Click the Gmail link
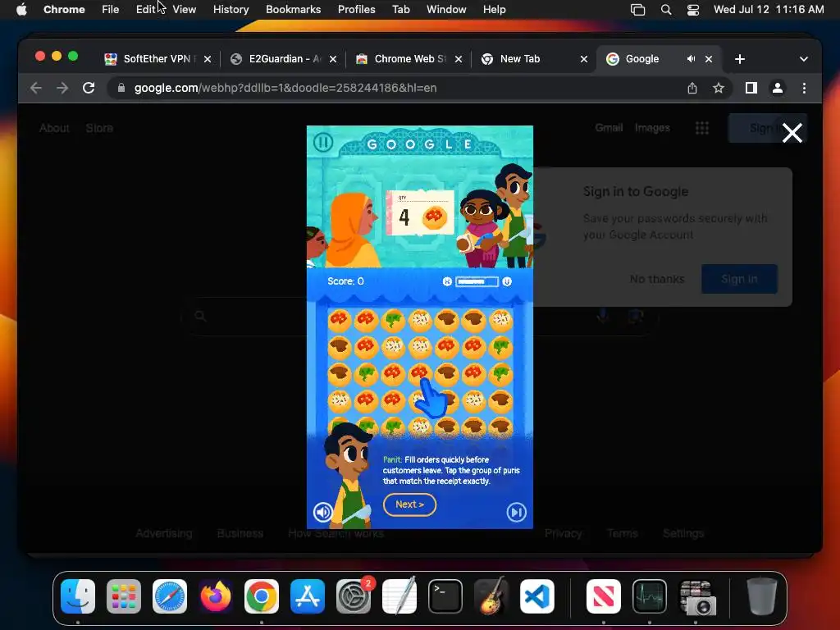The height and width of the screenshot is (630, 840). 609,128
